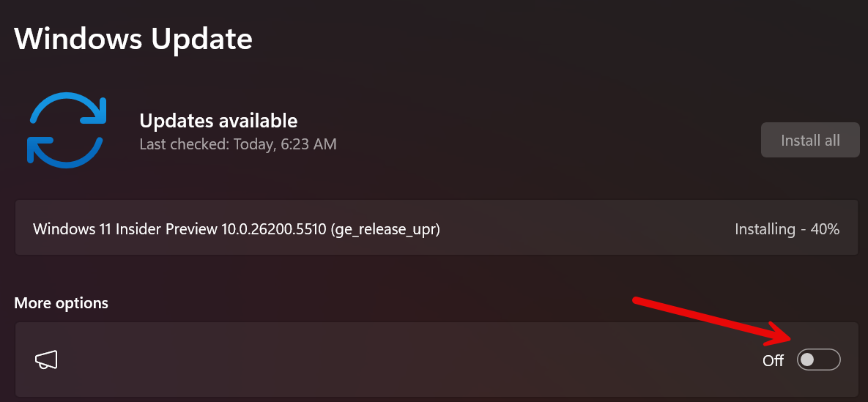Click the megaphone icon under More options

pos(46,360)
